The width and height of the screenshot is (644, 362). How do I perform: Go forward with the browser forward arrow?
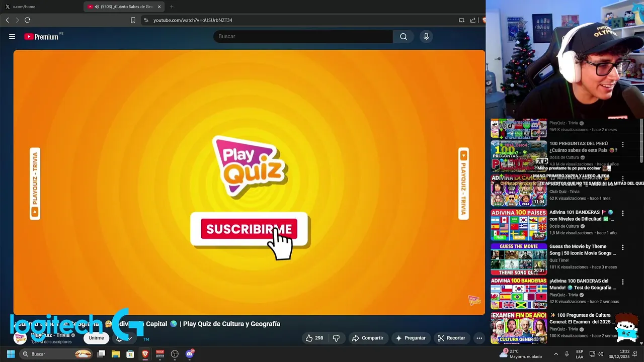[x=17, y=20]
